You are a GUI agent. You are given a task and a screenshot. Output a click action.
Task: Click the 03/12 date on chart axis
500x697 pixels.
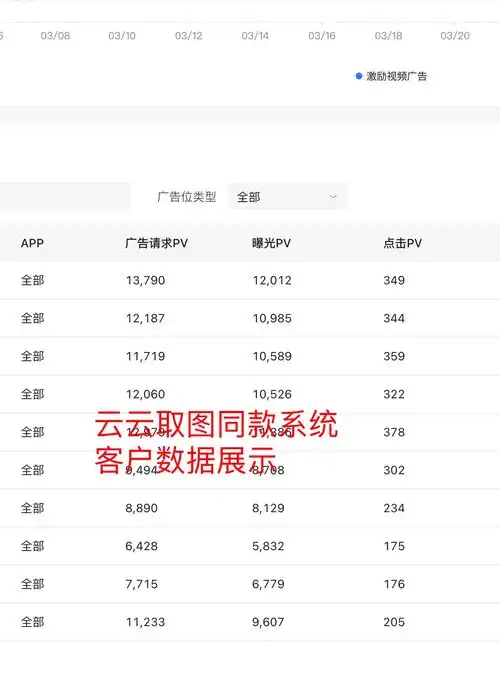click(188, 36)
